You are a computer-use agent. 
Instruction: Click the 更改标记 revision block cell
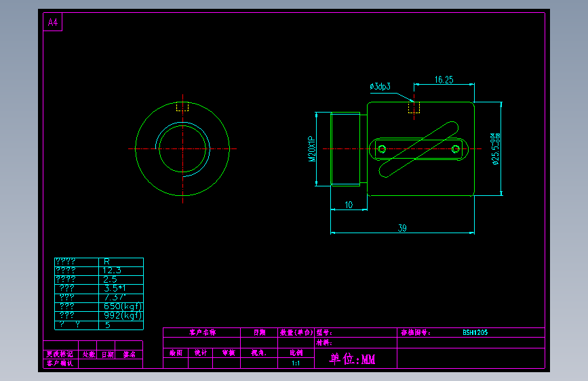click(x=60, y=355)
